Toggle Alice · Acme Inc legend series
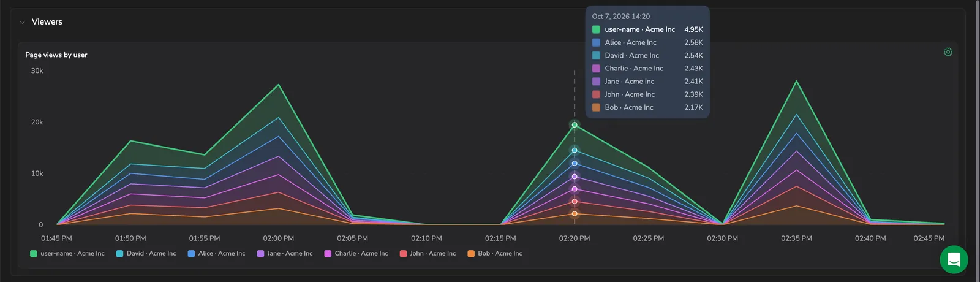980x282 pixels. (x=216, y=253)
